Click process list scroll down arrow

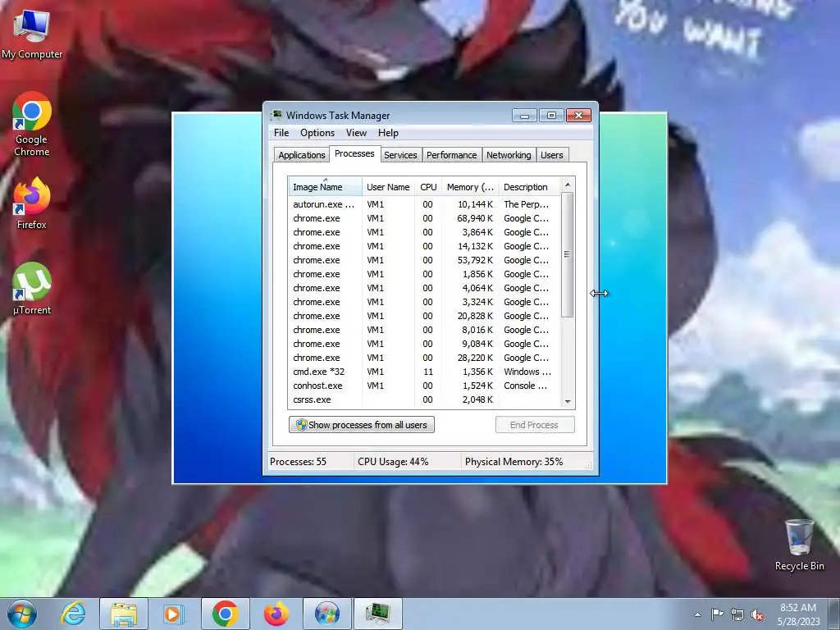coord(568,402)
